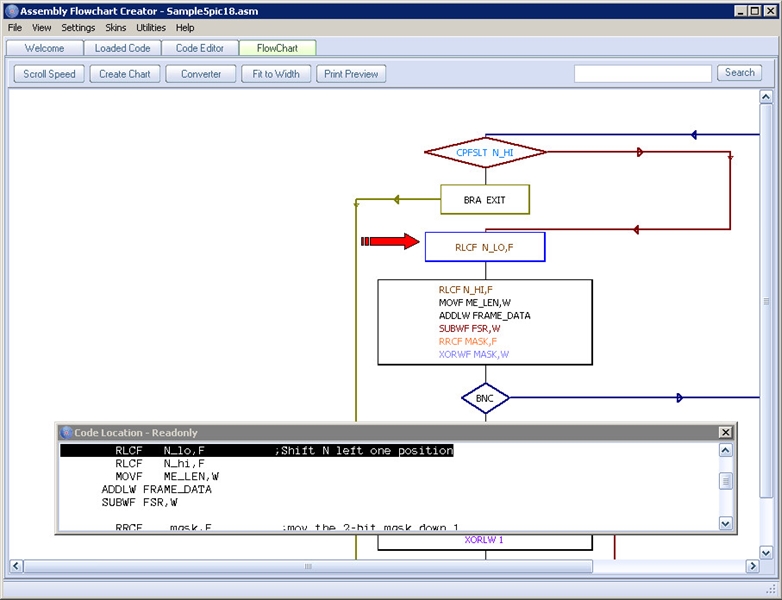The image size is (782, 600).
Task: Click ADDLW FRAME_DATA code line
Action: click(x=157, y=490)
